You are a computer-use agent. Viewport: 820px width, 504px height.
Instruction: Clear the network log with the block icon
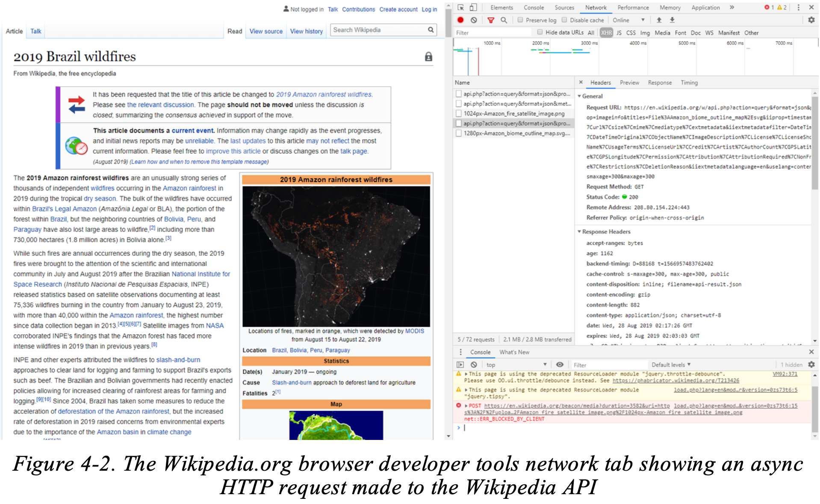pyautogui.click(x=473, y=20)
